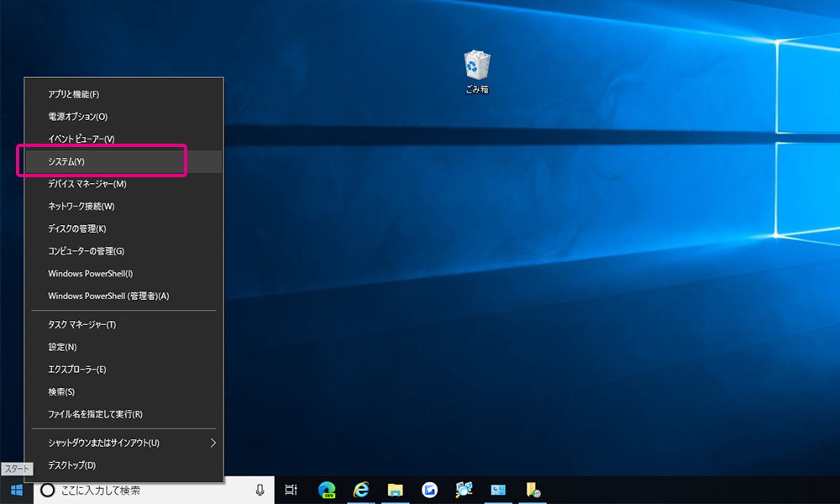Click the ここに入力して検索 search field

[151, 490]
